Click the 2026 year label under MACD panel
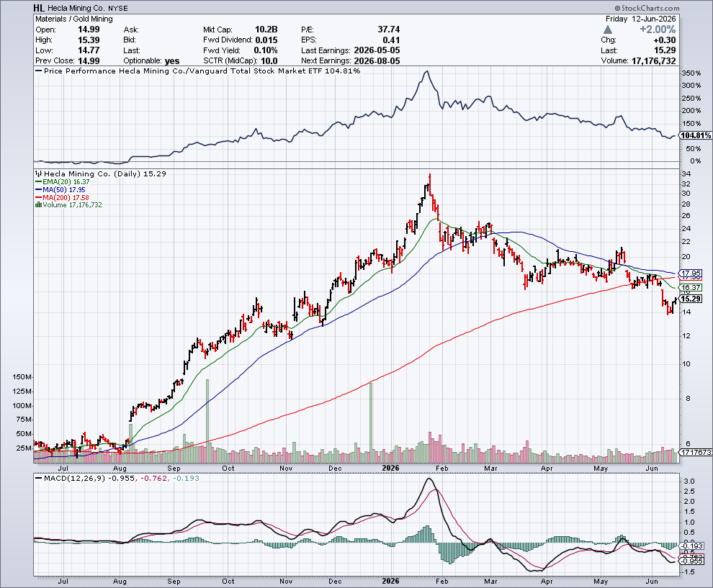 coord(390,582)
